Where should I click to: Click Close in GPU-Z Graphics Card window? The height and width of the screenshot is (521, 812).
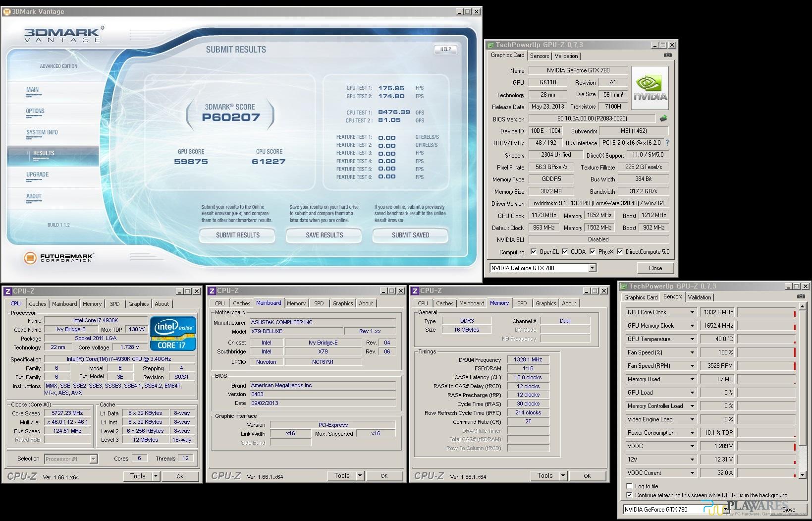coord(655,268)
